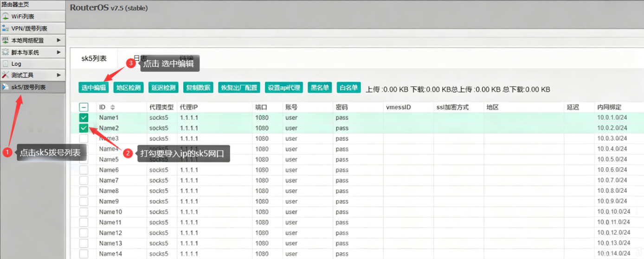Toggle the select-all checkbox in table header

tap(84, 107)
